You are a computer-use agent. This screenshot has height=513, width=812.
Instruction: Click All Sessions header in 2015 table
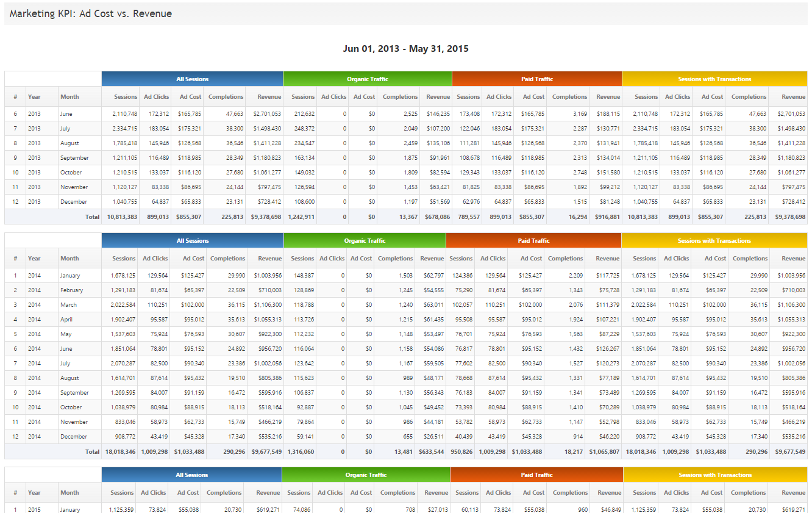pos(191,475)
